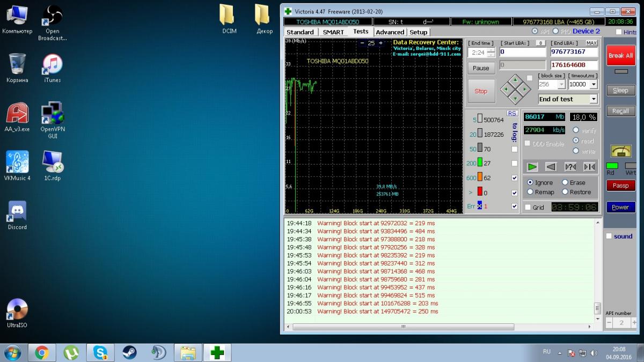644x362 pixels.
Task: Click the green play forward button
Action: 532,167
